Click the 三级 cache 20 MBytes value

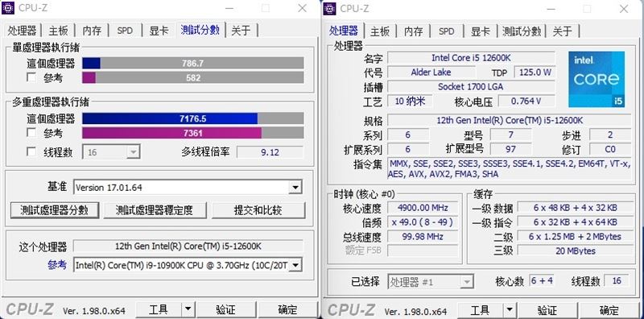(x=575, y=251)
